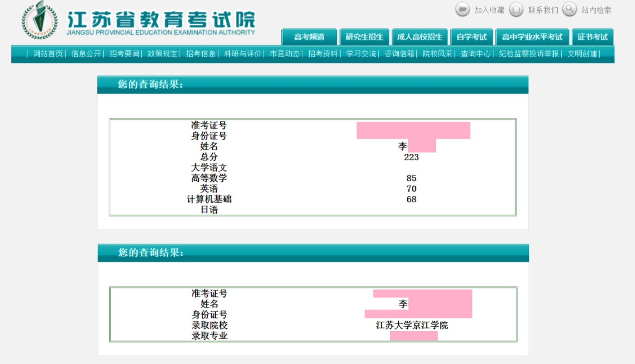The width and height of the screenshot is (635, 364).
Task: Click the magnifier icon for 站内检索
Action: point(570,9)
